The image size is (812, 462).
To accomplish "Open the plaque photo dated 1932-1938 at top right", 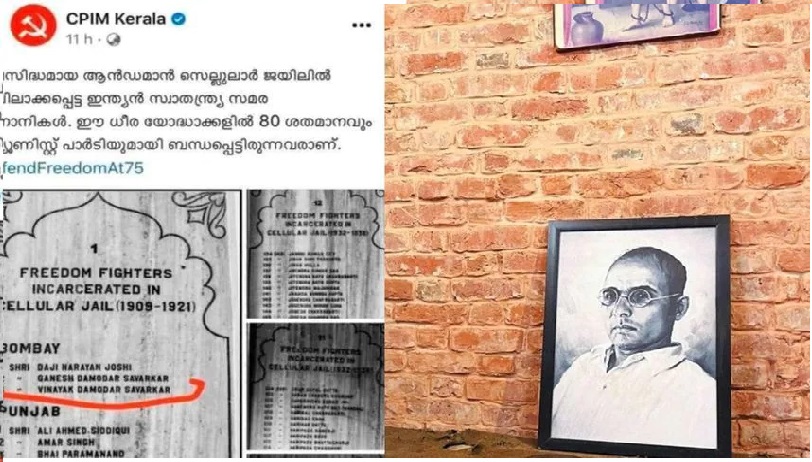I will pyautogui.click(x=315, y=254).
